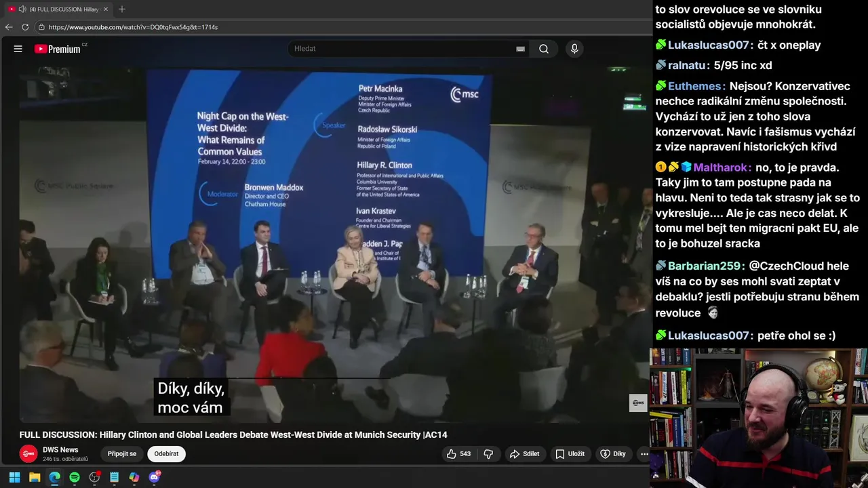868x488 pixels.
Task: Reload the browser page
Action: (25, 27)
